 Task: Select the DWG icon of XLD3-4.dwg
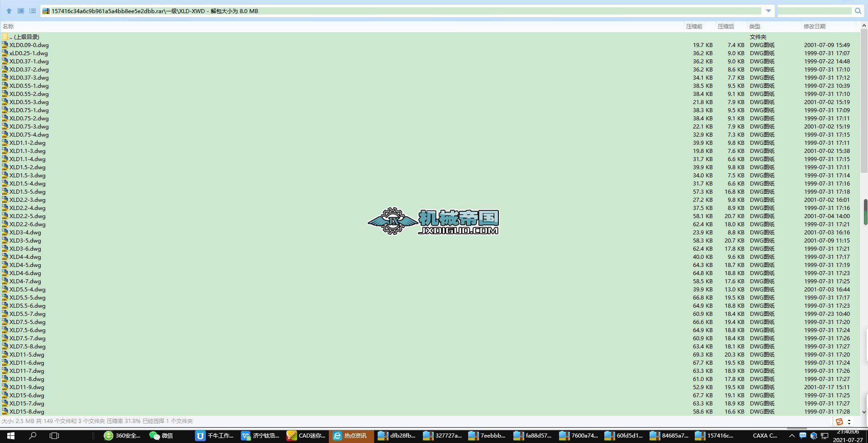pos(5,232)
